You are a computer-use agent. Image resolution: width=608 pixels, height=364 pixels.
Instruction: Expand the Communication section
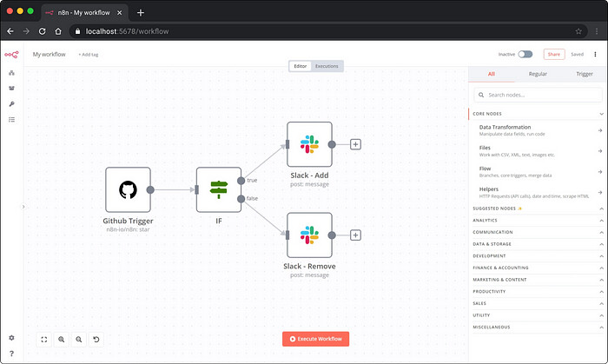click(x=539, y=232)
